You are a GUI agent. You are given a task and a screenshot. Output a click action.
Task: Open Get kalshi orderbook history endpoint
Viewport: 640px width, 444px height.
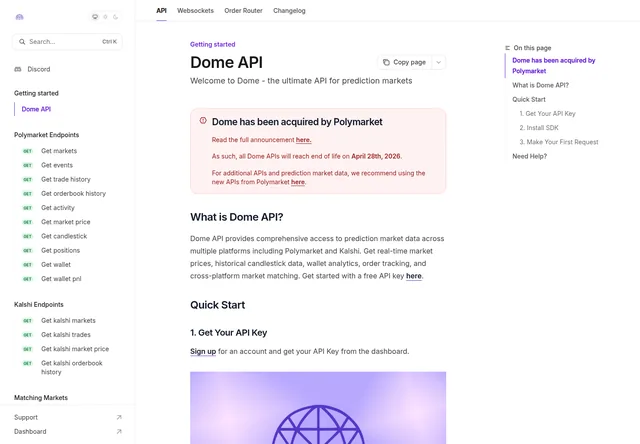point(71,367)
